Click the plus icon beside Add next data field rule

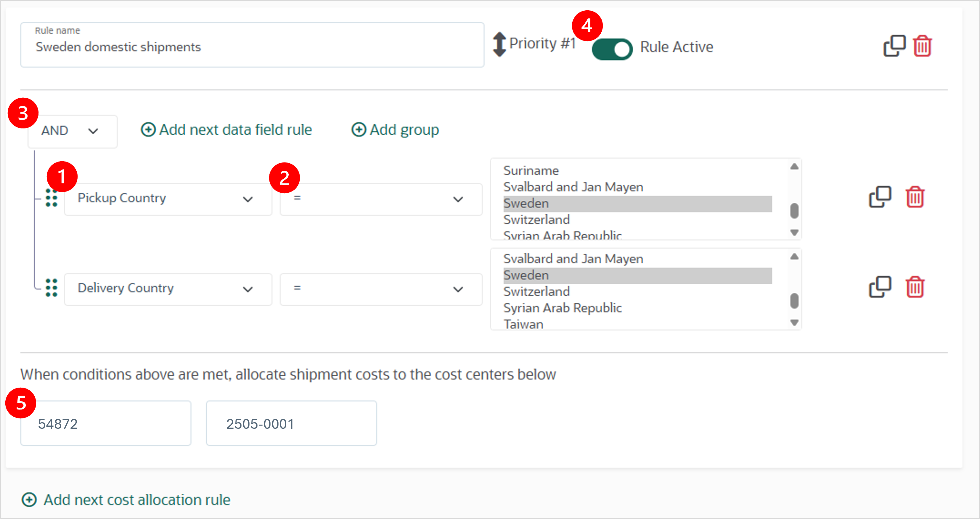click(x=148, y=130)
